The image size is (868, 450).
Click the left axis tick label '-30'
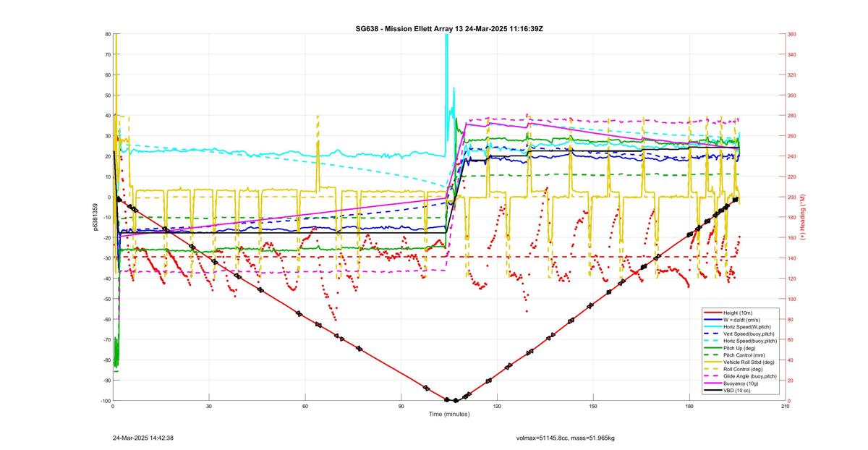tap(106, 258)
